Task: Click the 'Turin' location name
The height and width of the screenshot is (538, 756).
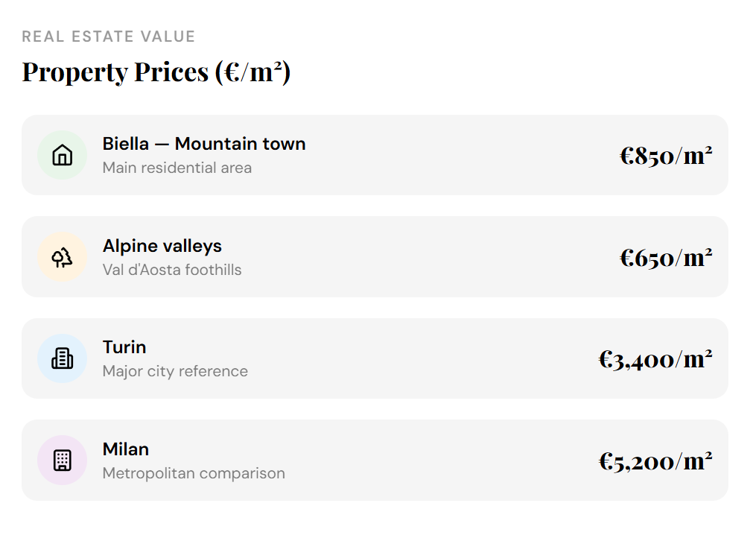Action: pyautogui.click(x=124, y=347)
